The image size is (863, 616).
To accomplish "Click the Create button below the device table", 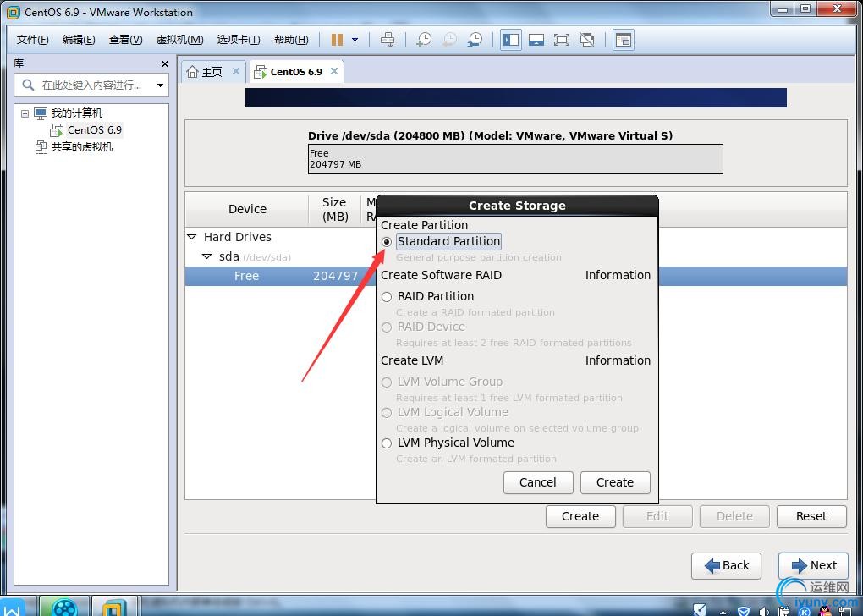I will [580, 516].
